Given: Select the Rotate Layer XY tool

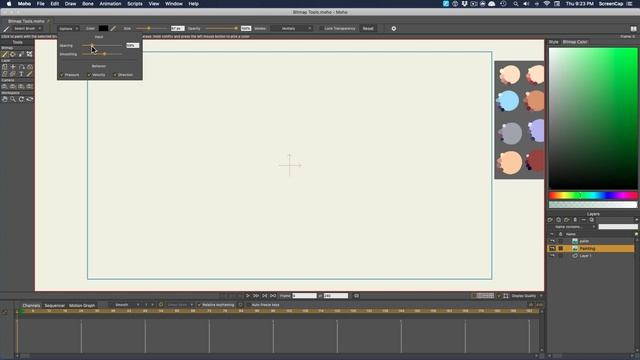Looking at the screenshot, I should (29, 67).
